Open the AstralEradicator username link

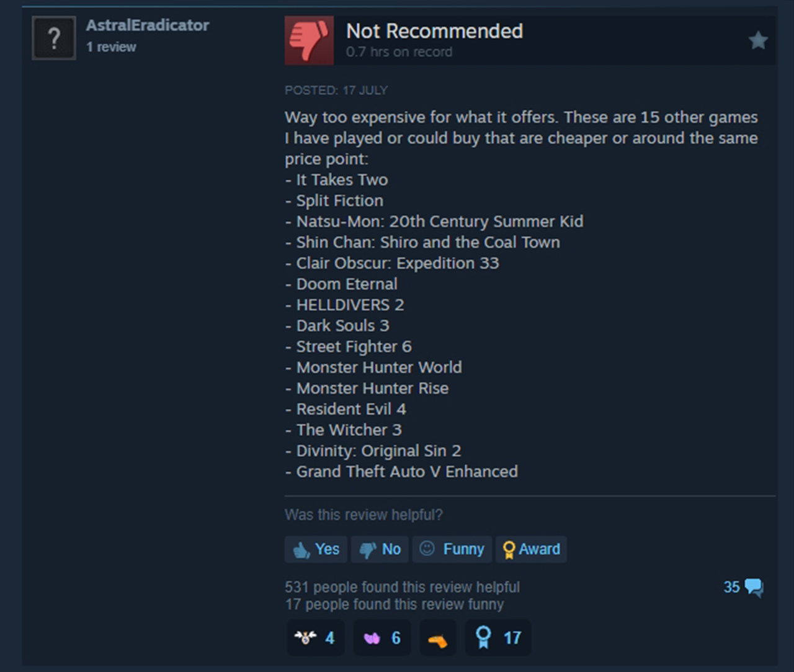click(x=148, y=25)
